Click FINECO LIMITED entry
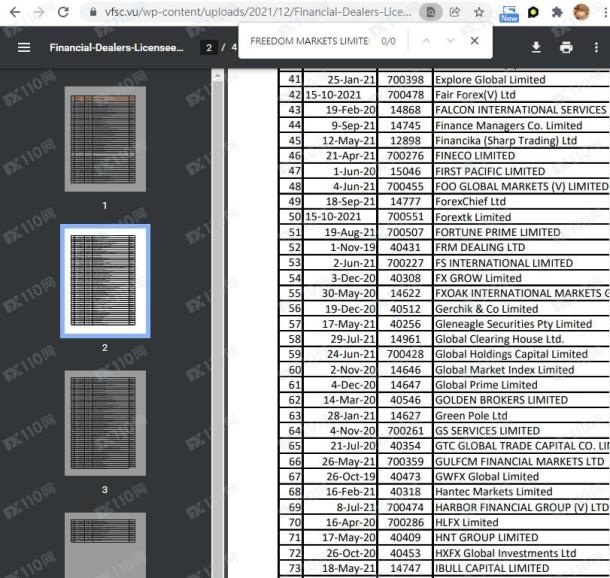The height and width of the screenshot is (578, 610). 475,156
